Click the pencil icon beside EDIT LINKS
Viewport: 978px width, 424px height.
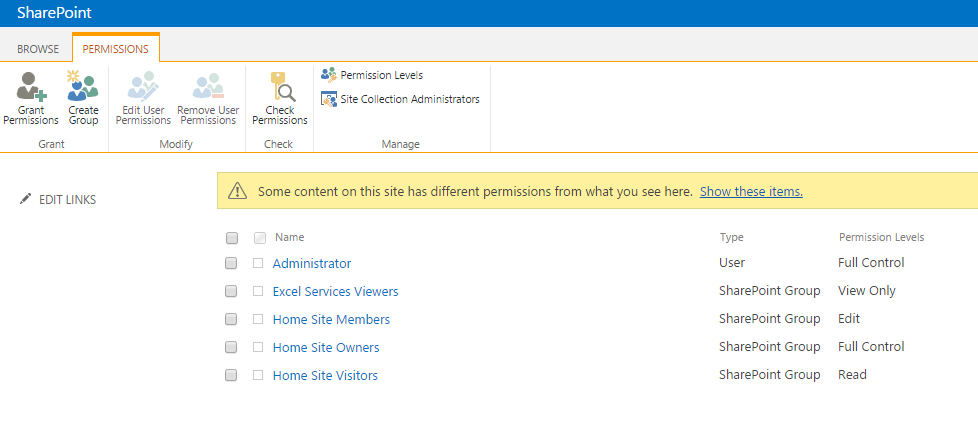pyautogui.click(x=26, y=199)
